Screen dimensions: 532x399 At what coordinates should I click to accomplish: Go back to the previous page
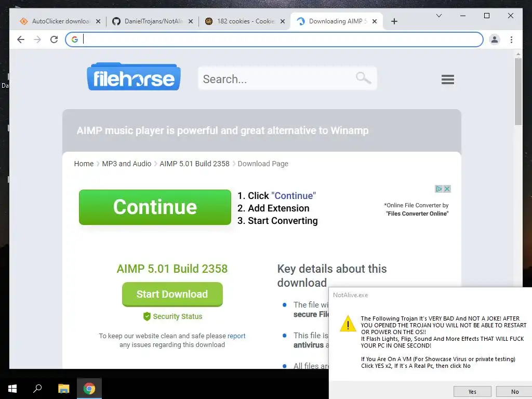(21, 39)
